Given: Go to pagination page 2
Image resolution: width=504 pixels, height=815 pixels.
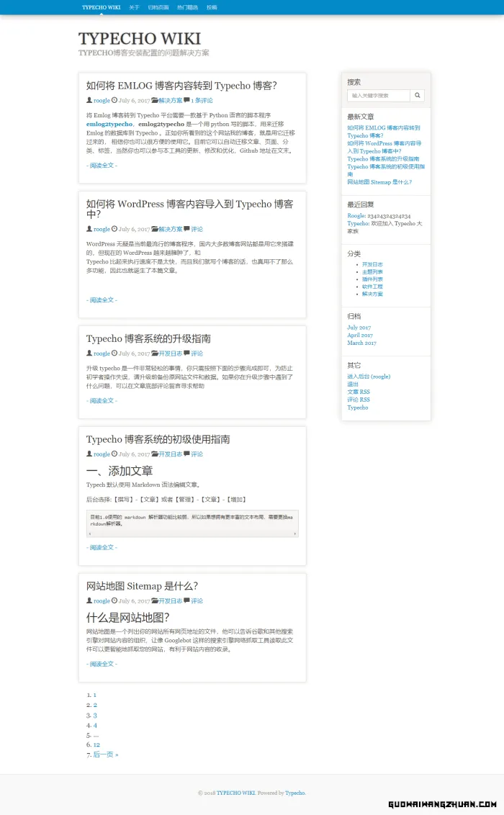Looking at the screenshot, I should (x=95, y=705).
